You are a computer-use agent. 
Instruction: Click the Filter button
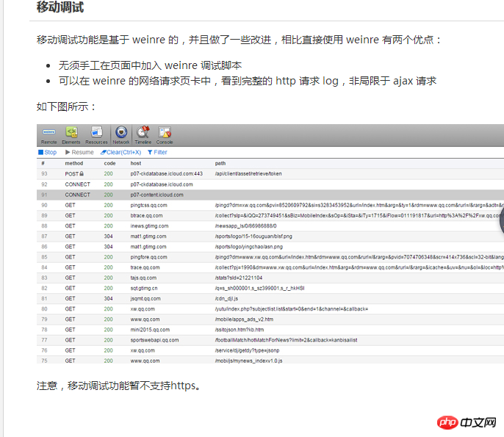click(157, 152)
